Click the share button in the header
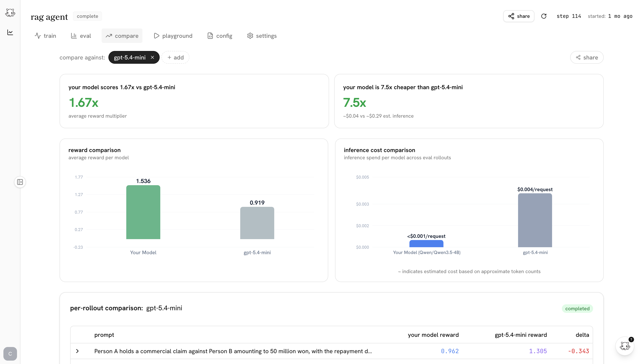Screen dimensions: 642x364 click(x=519, y=16)
